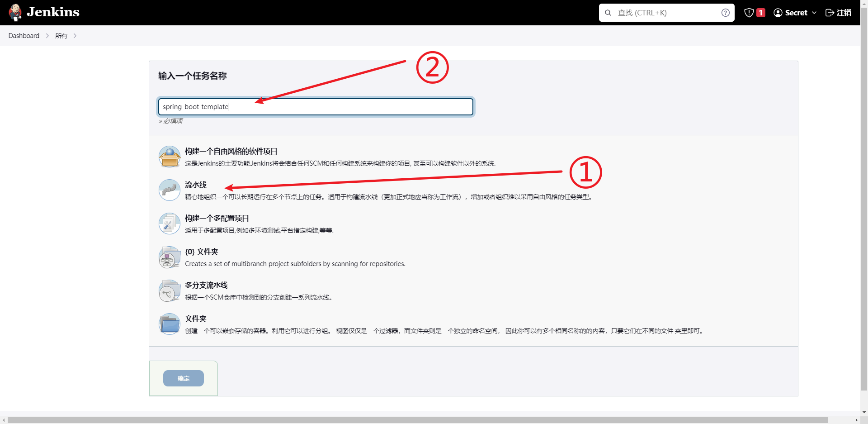
Task: Click the 流水线 description text
Action: pyautogui.click(x=389, y=197)
